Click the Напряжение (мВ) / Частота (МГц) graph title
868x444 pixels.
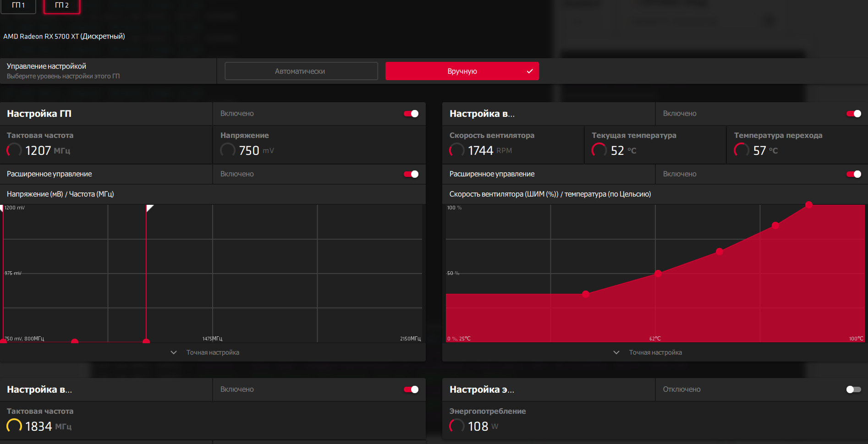coord(60,194)
